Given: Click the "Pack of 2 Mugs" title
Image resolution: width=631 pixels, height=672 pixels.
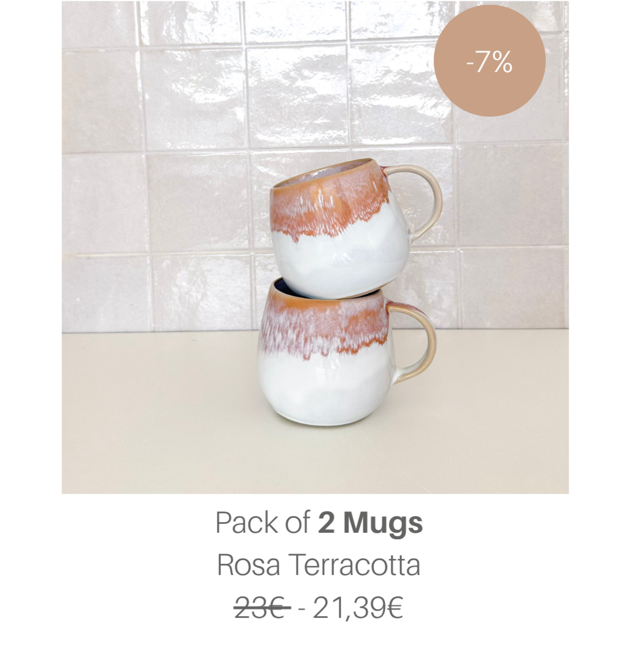Looking at the screenshot, I should (319, 523).
